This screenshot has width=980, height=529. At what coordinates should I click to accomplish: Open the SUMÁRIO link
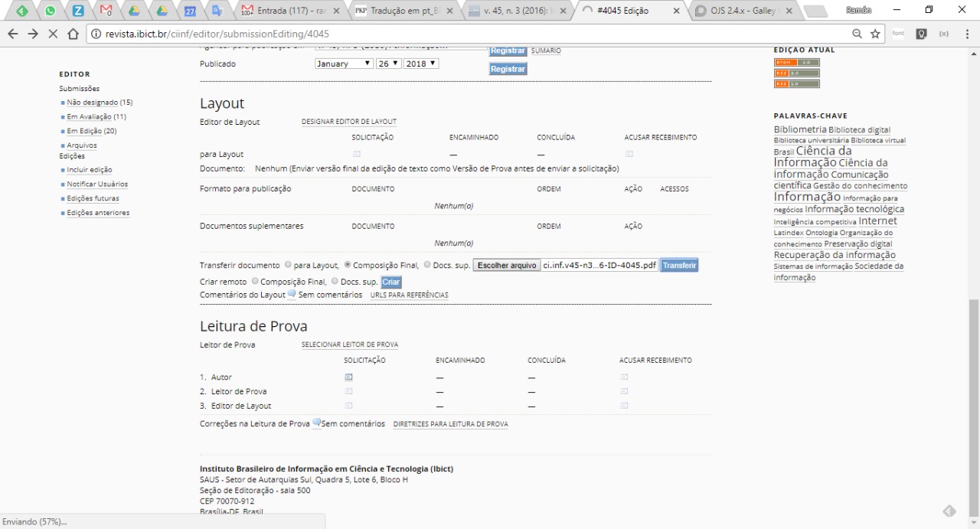pyautogui.click(x=546, y=51)
